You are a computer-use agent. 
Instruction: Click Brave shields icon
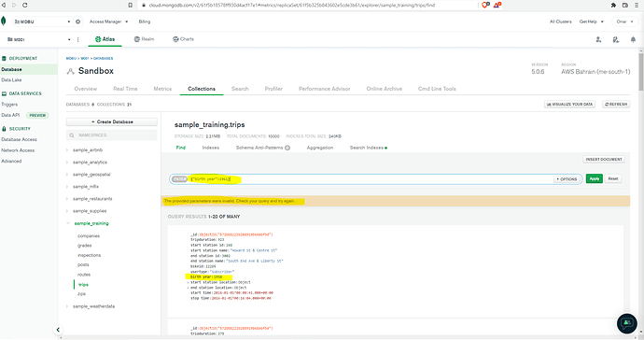tap(485, 5)
